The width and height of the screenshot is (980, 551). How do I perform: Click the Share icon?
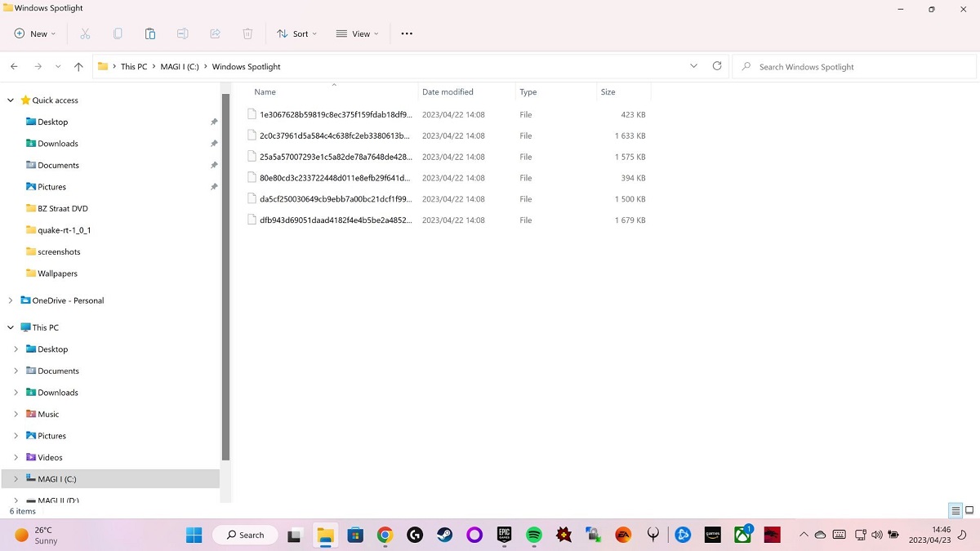pyautogui.click(x=215, y=33)
